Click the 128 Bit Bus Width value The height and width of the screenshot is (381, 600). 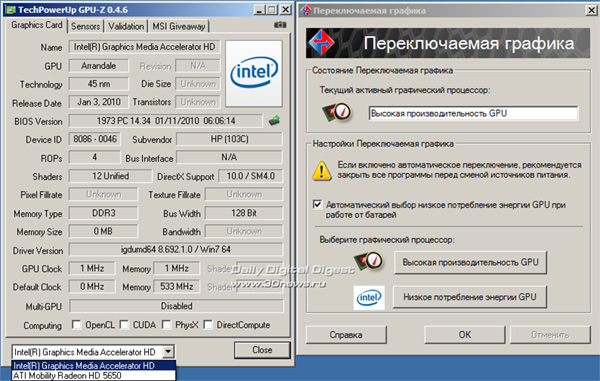[x=244, y=213]
